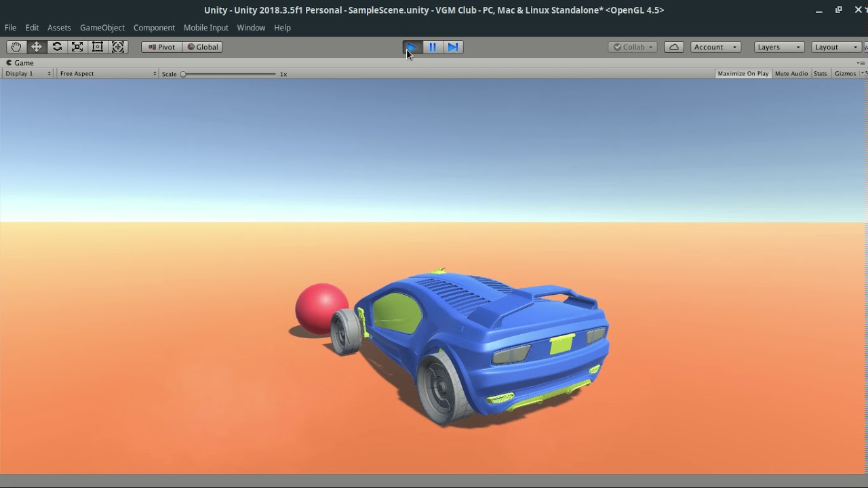Select the Move tool
This screenshot has height=488, width=868.
(x=37, y=47)
